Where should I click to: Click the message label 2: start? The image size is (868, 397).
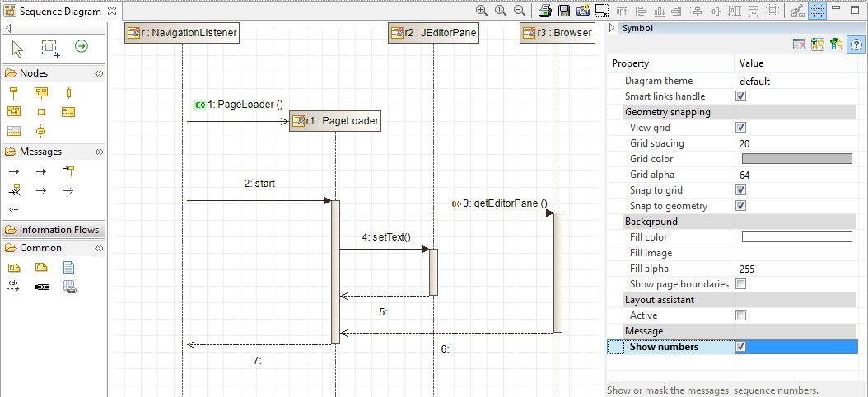point(259,184)
